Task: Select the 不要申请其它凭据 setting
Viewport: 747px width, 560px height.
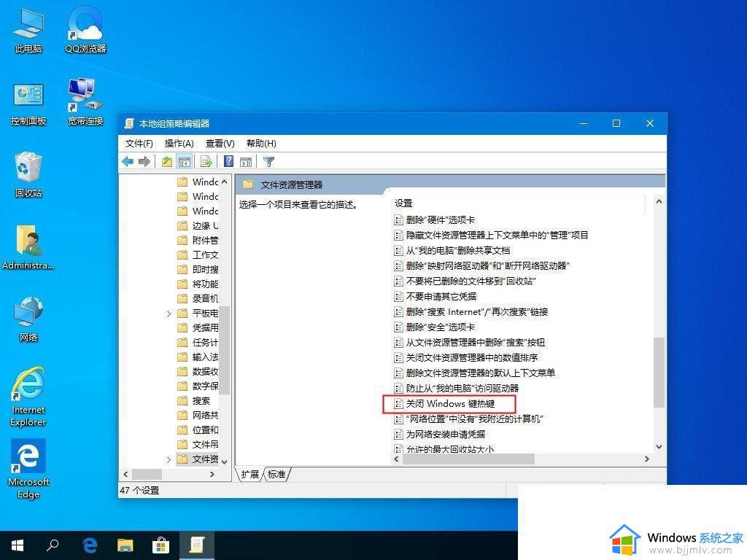Action: (436, 296)
